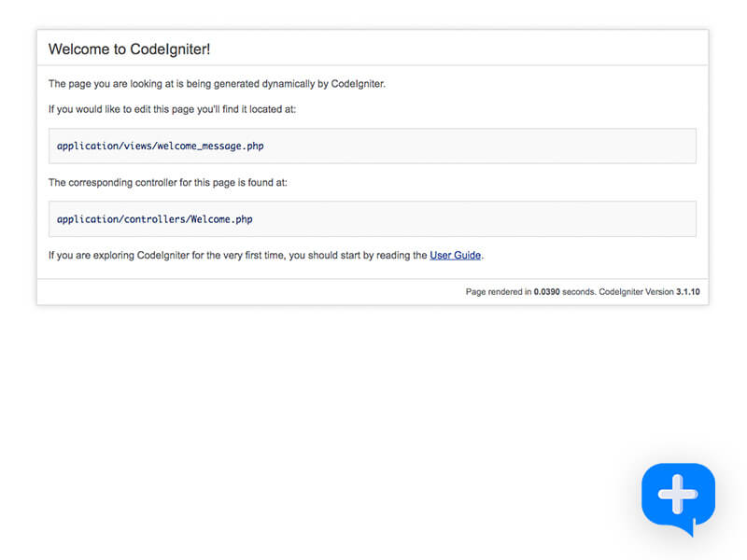Click the version number 3.1.10
The width and height of the screenshot is (747, 560).
[688, 292]
